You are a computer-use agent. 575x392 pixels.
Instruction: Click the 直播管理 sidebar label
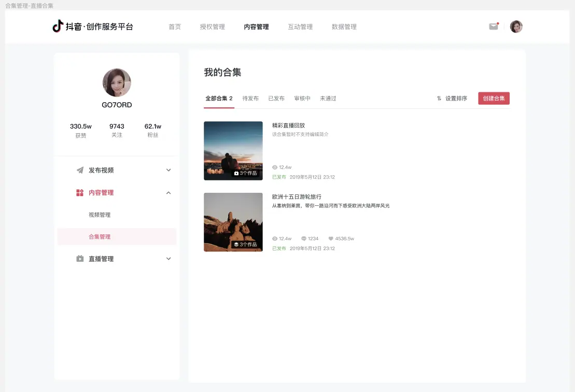click(x=101, y=259)
